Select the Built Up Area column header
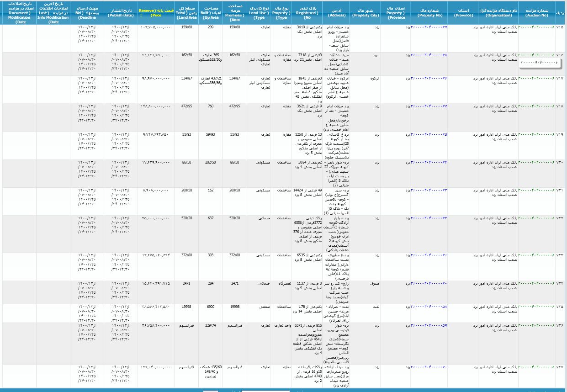Screen dimensions: 567x392 [x=211, y=12]
